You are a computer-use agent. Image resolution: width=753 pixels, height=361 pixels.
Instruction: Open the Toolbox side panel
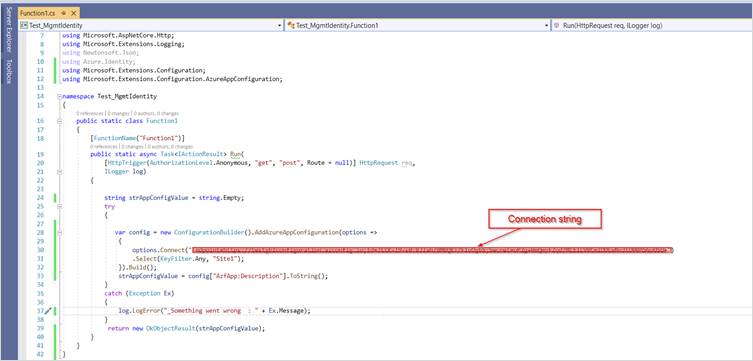coord(9,72)
